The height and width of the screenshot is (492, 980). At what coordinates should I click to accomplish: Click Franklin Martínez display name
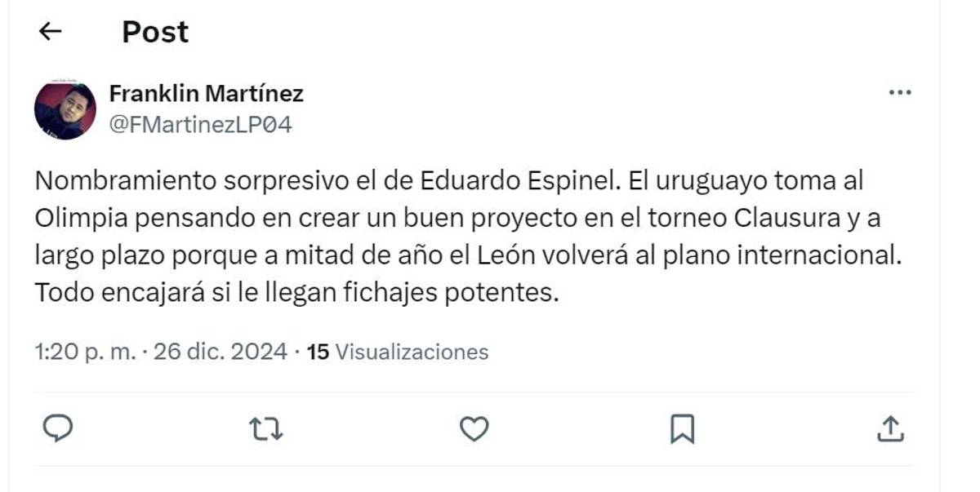[x=206, y=93]
